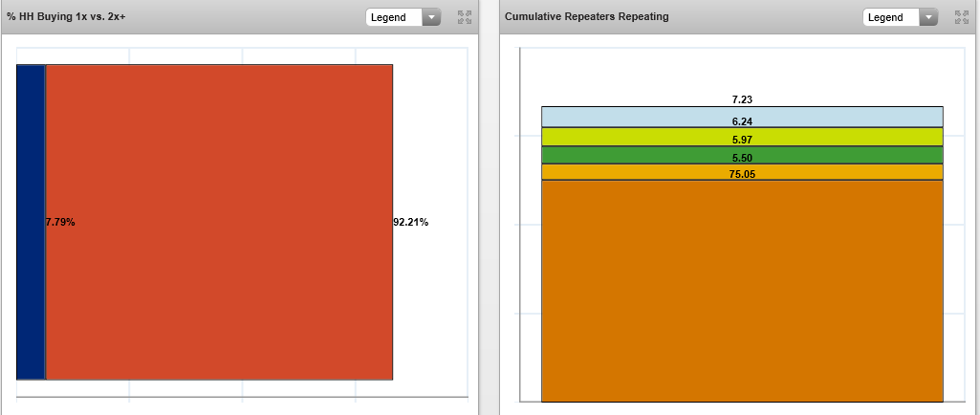980x415 pixels.
Task: Click the '% HH Buying 1x vs. 2x+' title
Action: coord(66,17)
